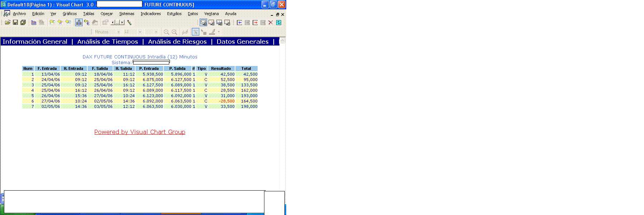Open the Edición menu

38,14
